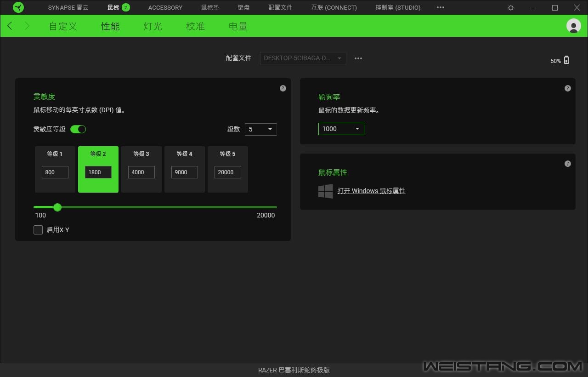Click the 灵敏度 heading
This screenshot has width=588, height=377.
pos(44,97)
